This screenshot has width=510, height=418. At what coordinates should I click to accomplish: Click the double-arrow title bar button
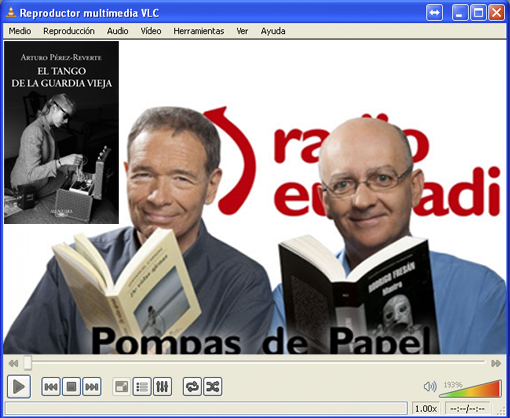[x=434, y=13]
